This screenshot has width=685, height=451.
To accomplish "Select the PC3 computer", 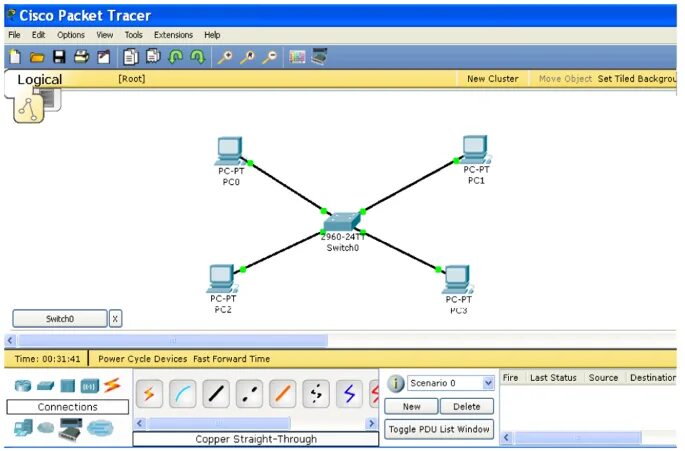I will 457,280.
